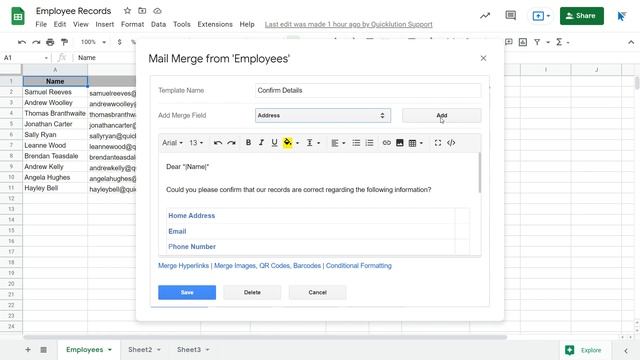This screenshot has width=640, height=360.
Task: Insert an image into the template
Action: (x=400, y=143)
